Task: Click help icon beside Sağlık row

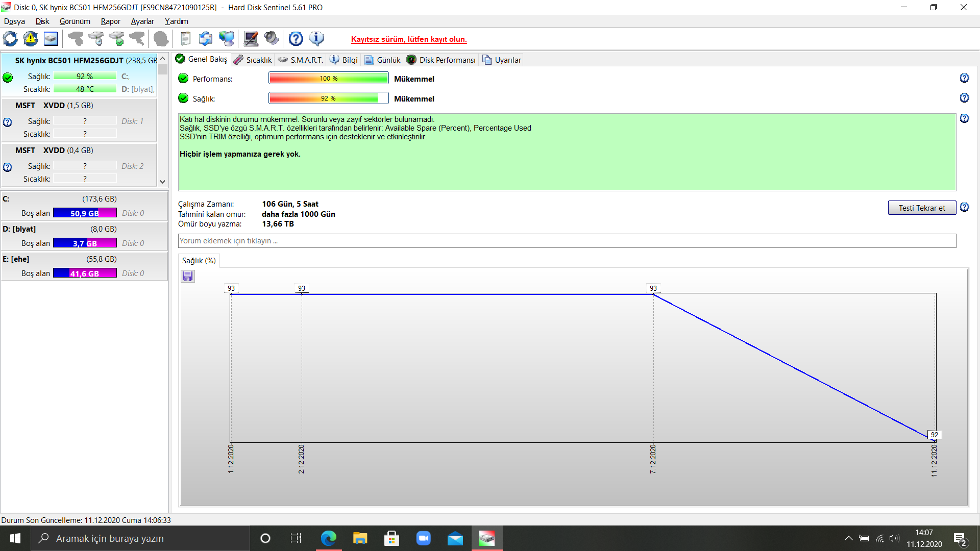Action: tap(964, 98)
